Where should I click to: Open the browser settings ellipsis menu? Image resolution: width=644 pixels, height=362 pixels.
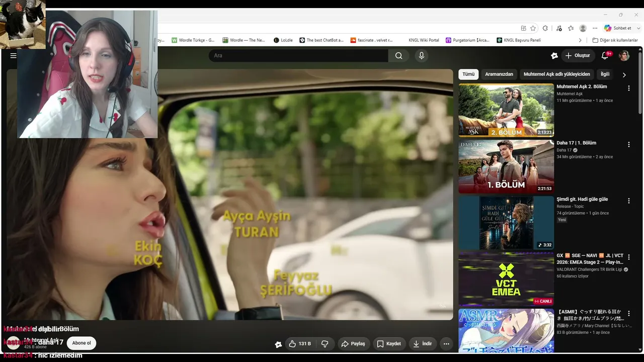[x=595, y=28]
